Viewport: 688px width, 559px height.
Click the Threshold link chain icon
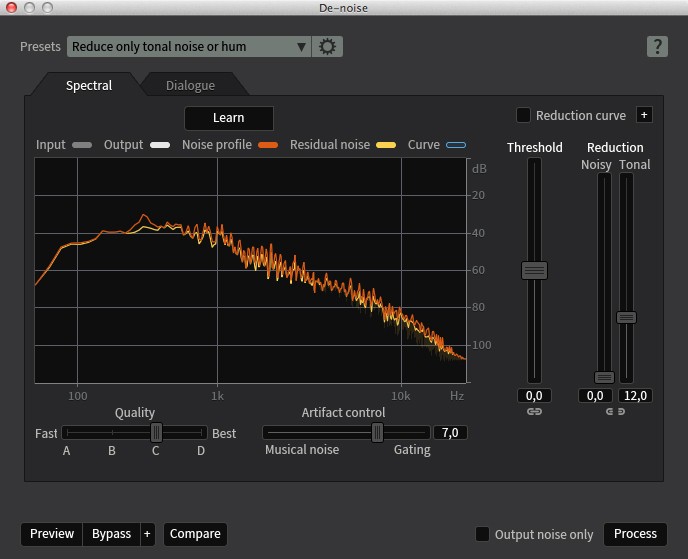tap(534, 412)
